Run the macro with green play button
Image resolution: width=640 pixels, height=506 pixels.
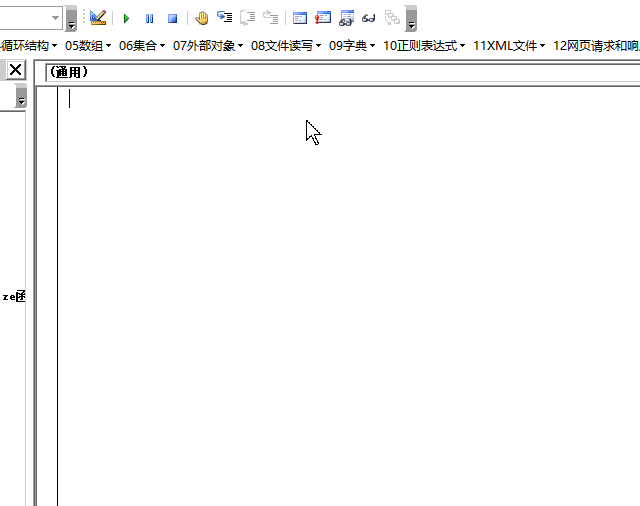[126, 18]
